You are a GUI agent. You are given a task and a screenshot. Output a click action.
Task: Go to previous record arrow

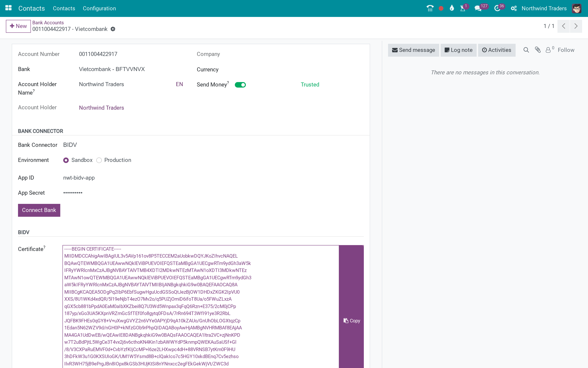(x=563, y=26)
